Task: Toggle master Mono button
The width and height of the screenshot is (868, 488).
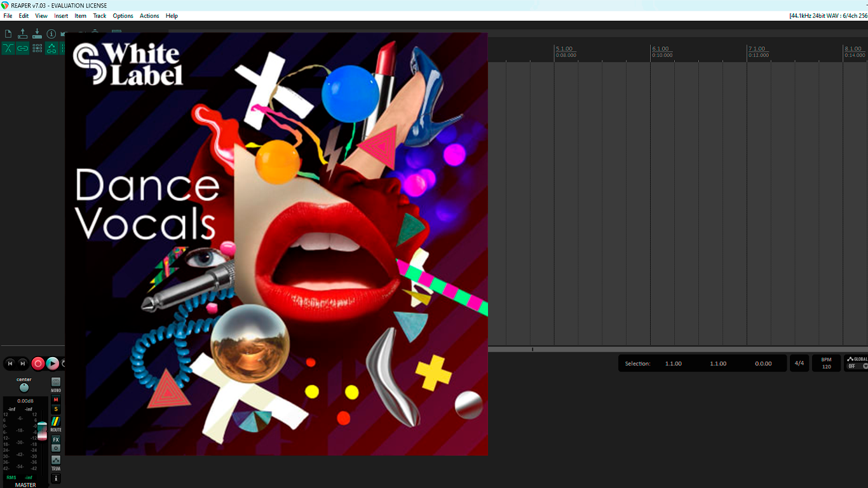Action: 56,383
